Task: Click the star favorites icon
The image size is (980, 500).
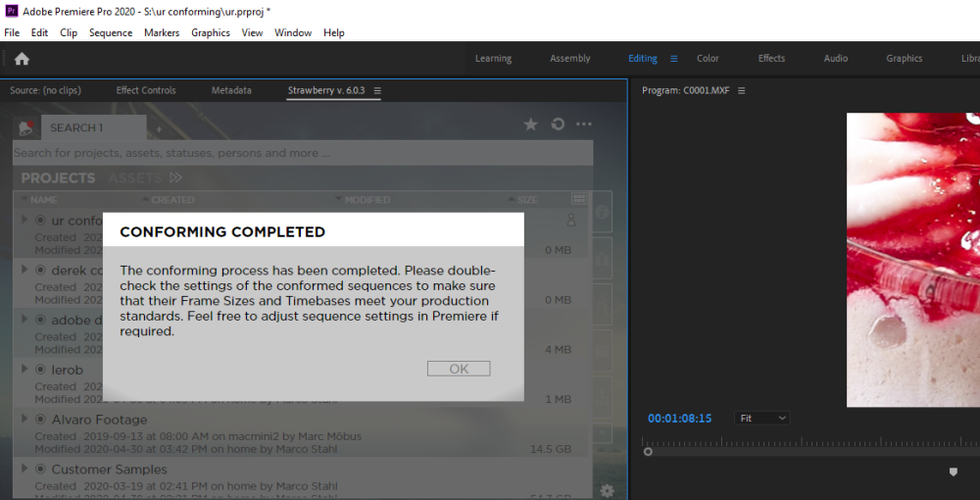Action: point(530,125)
